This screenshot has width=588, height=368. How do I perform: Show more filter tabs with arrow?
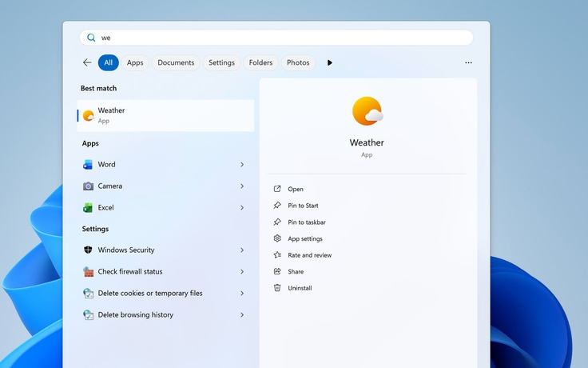(329, 62)
